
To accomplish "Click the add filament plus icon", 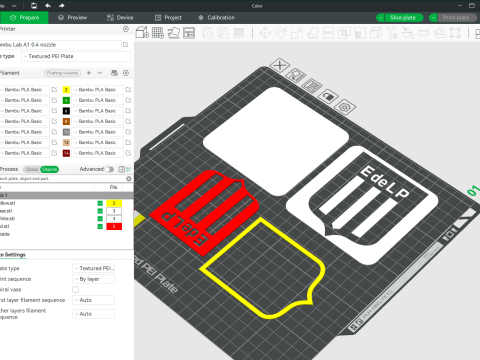I will coord(89,73).
